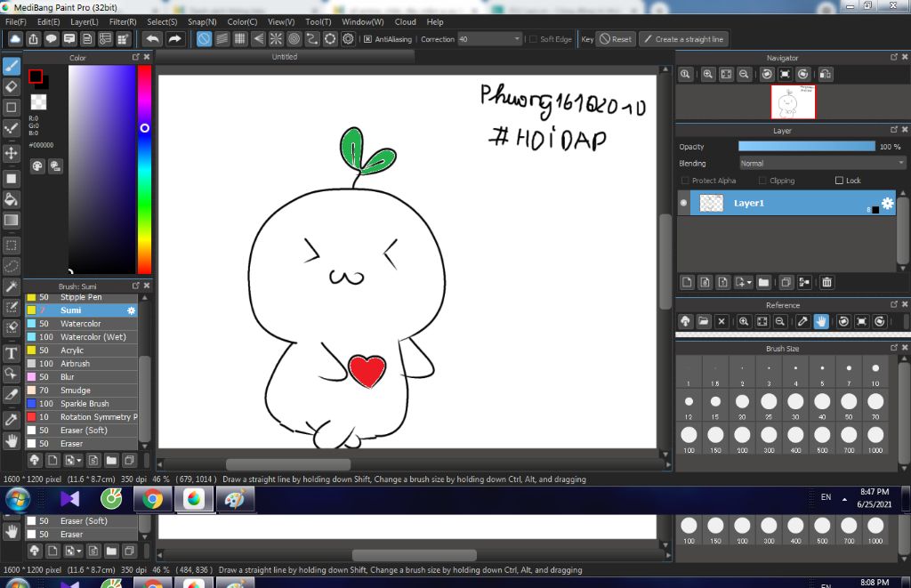Open file folder in Reference panel

704,321
